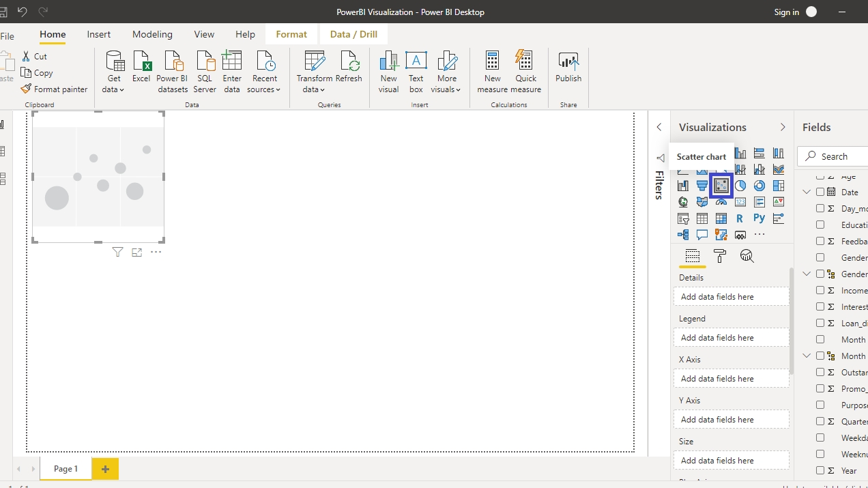Choose the Pie chart visual

point(740,186)
